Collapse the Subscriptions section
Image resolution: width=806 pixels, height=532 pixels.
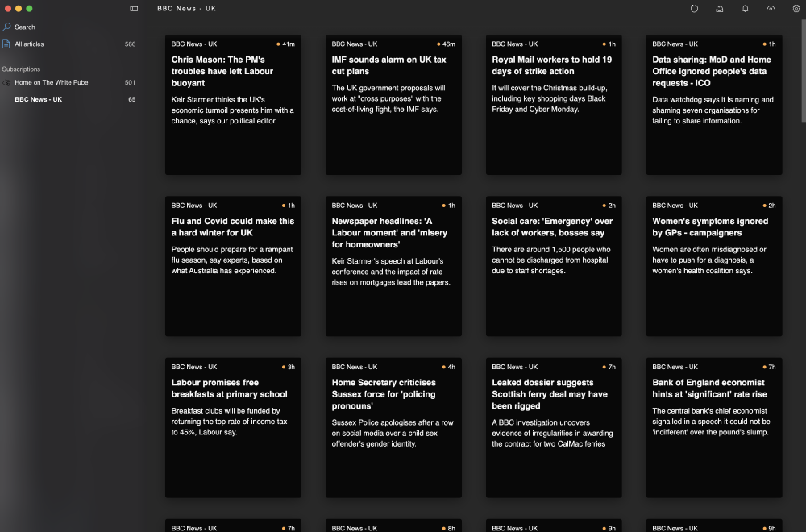(21, 69)
